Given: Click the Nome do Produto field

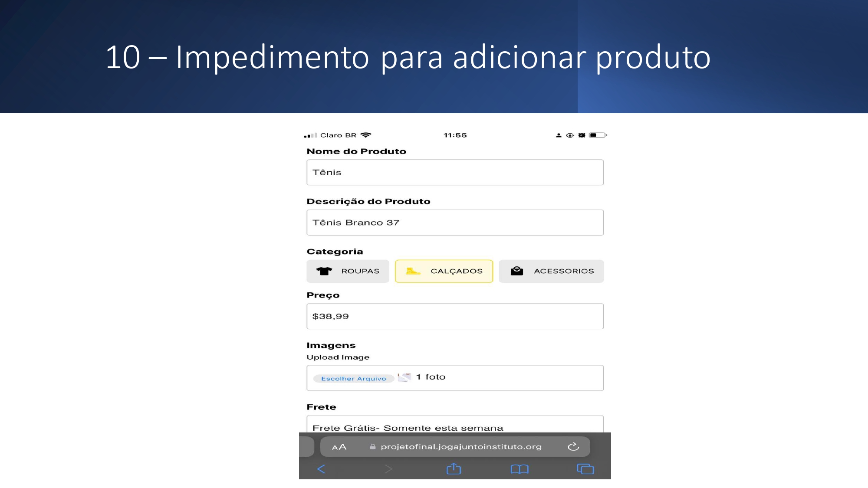Looking at the screenshot, I should [x=455, y=172].
